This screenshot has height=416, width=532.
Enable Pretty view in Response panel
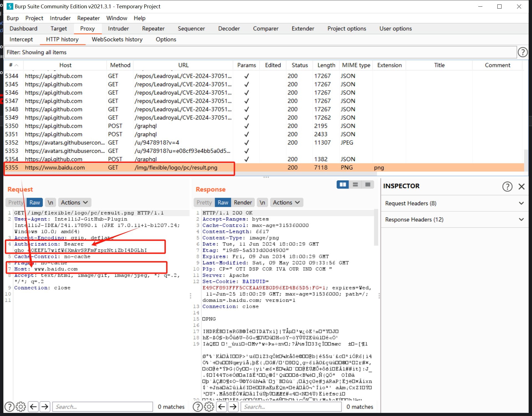(203, 202)
